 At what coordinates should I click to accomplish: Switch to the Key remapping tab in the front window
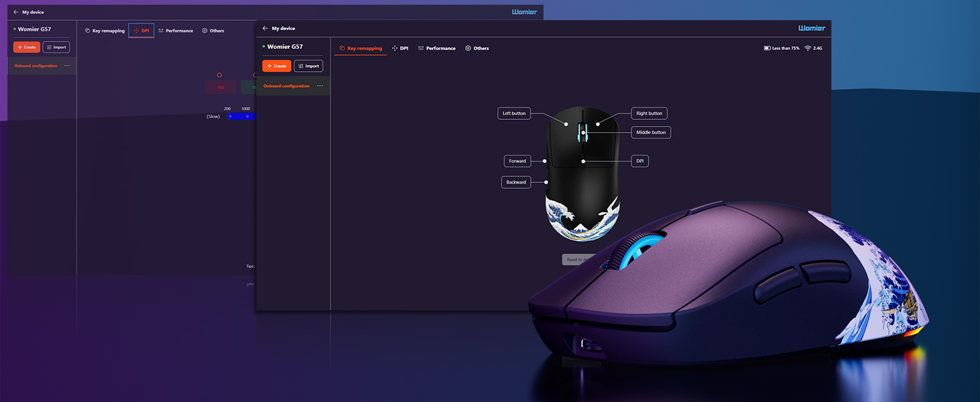tap(360, 48)
